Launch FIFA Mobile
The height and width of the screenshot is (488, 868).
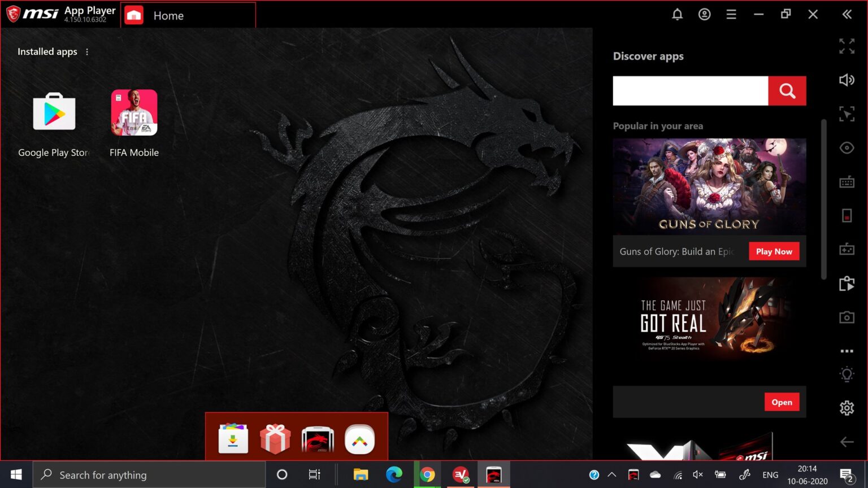tap(134, 112)
